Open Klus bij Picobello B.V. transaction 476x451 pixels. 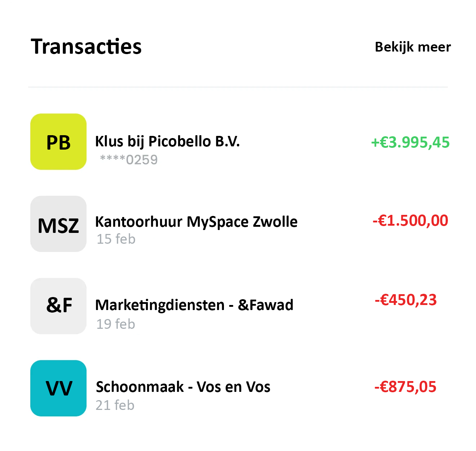pos(167,141)
